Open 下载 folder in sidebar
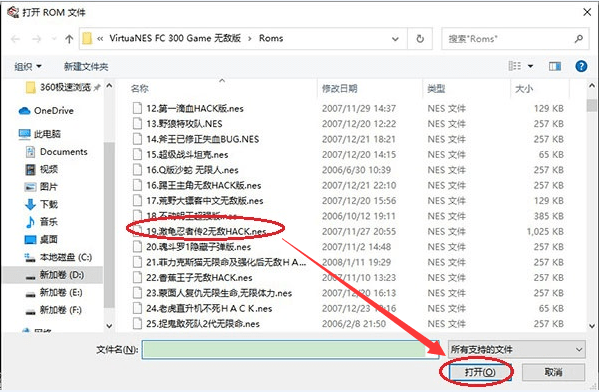Image resolution: width=599 pixels, height=392 pixels. pos(42,204)
